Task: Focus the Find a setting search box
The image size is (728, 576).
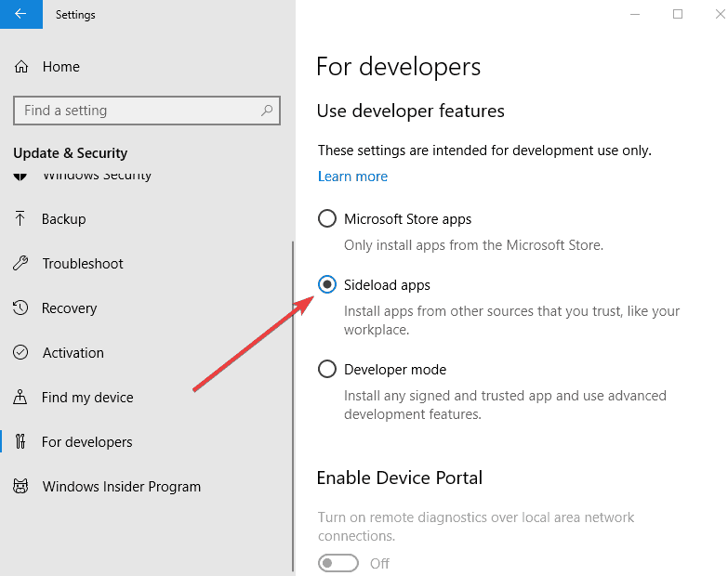Action: (147, 111)
